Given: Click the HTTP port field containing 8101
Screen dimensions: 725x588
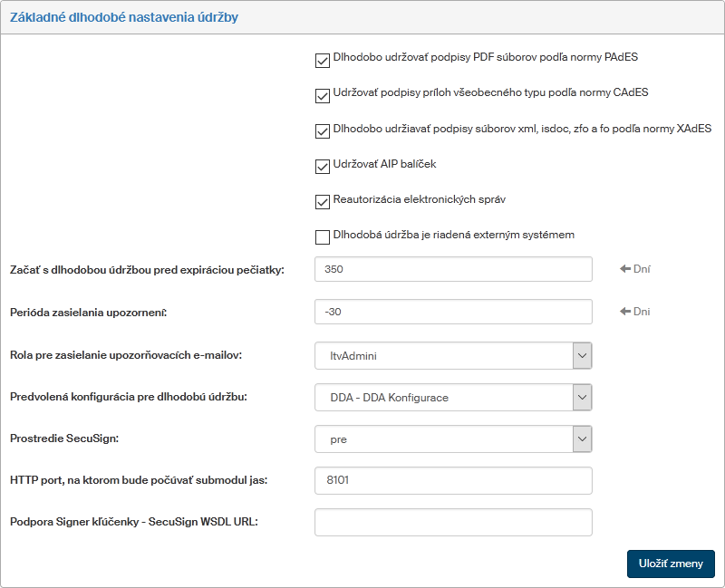Looking at the screenshot, I should (x=453, y=480).
